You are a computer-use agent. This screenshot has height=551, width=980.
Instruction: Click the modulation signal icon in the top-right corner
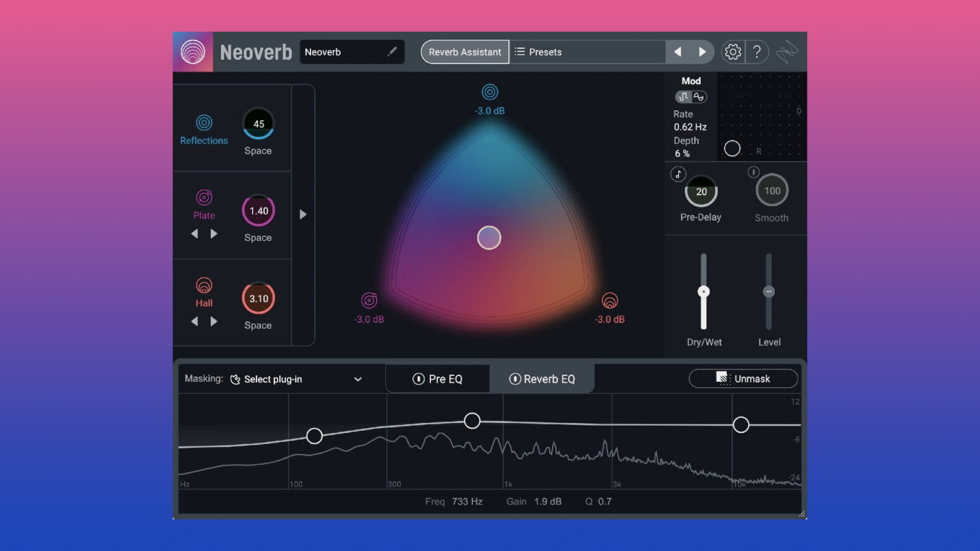786,52
